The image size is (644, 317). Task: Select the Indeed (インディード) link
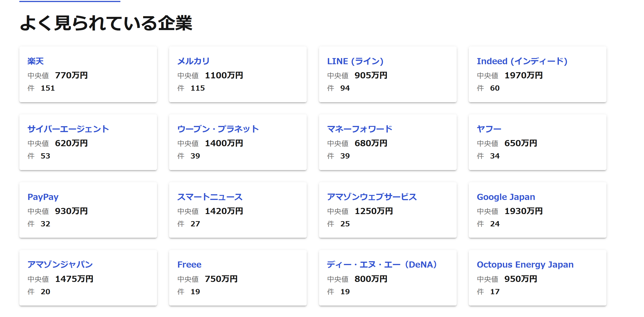522,61
